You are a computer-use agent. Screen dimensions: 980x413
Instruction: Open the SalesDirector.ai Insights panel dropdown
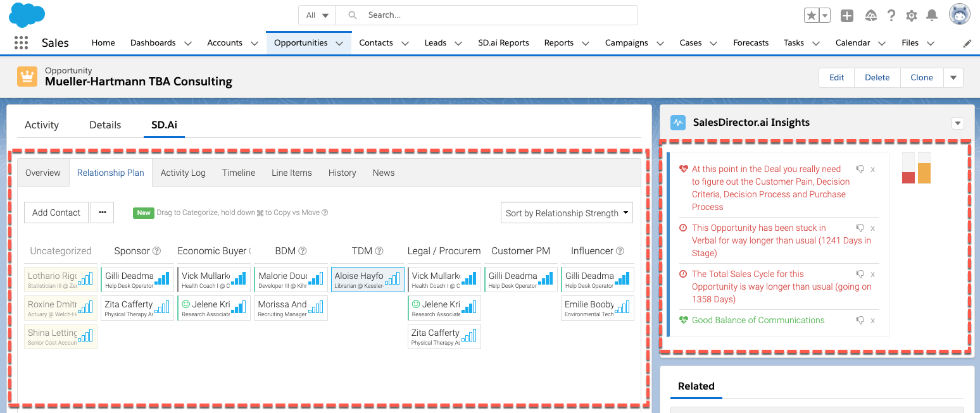(x=958, y=123)
